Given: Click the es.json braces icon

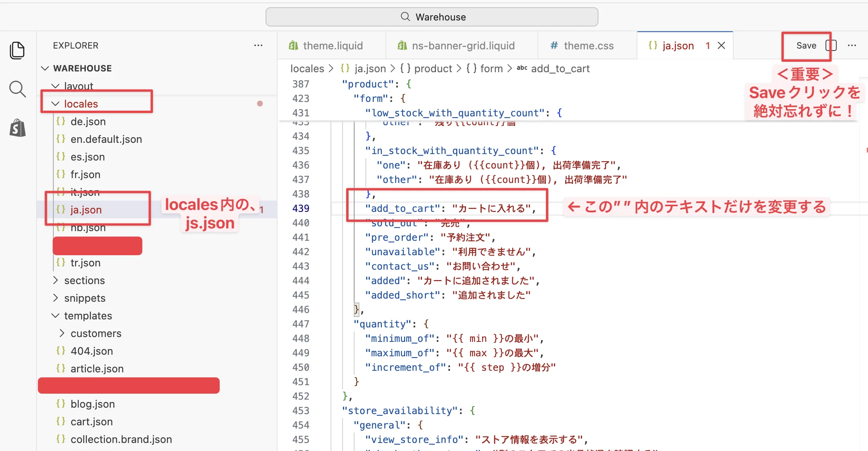Looking at the screenshot, I should point(61,156).
